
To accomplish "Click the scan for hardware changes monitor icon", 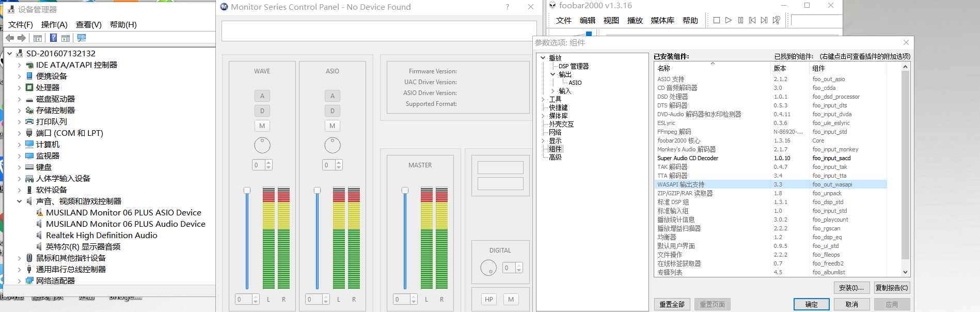I will [x=82, y=38].
